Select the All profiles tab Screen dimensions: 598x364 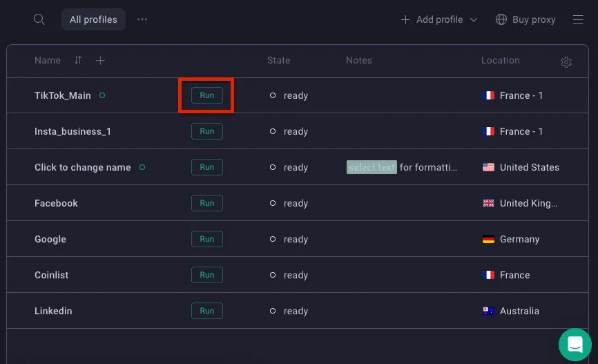tap(93, 19)
